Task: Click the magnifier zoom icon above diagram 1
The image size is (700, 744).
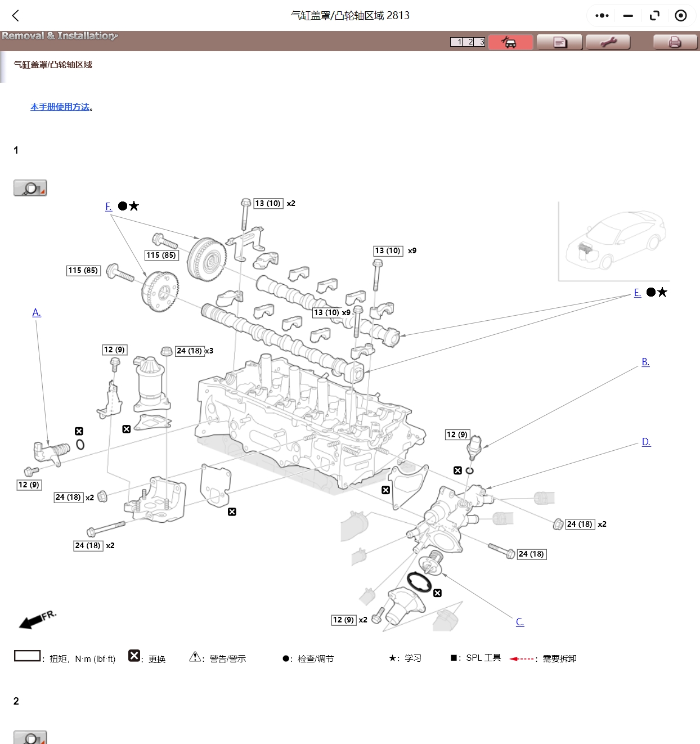Action: click(x=30, y=188)
